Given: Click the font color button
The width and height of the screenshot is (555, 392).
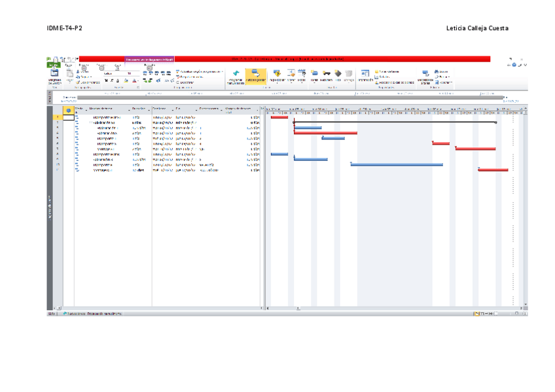Looking at the screenshot, I should tap(134, 81).
